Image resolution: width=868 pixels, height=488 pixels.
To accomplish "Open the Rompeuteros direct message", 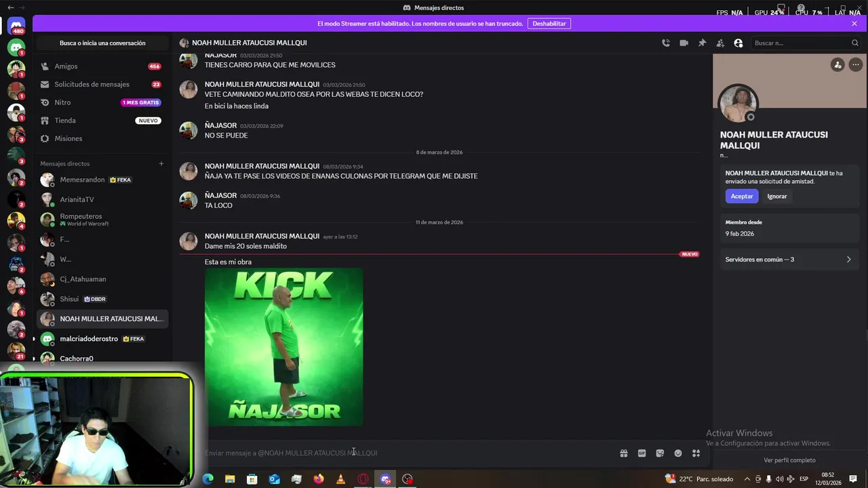I will pos(102,220).
